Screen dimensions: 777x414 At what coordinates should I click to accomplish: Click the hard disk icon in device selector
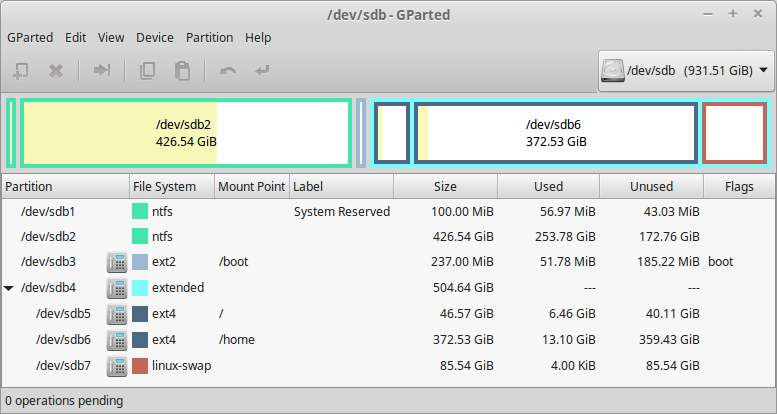(612, 71)
